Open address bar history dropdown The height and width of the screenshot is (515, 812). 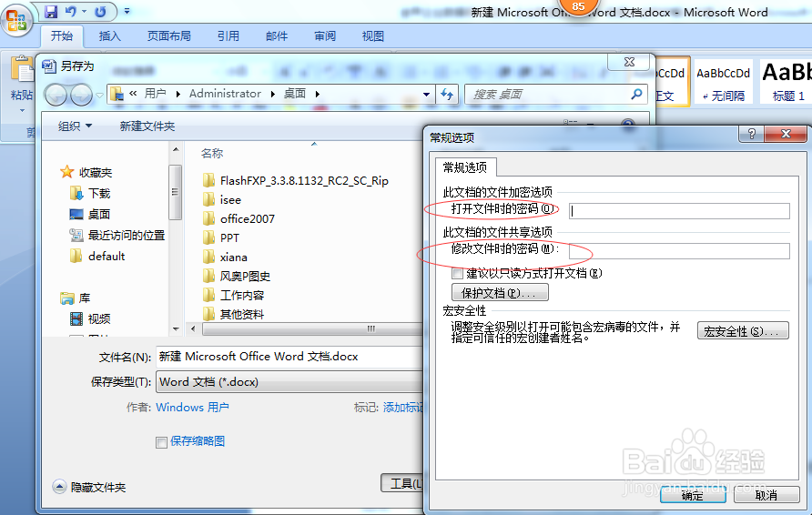click(x=426, y=95)
